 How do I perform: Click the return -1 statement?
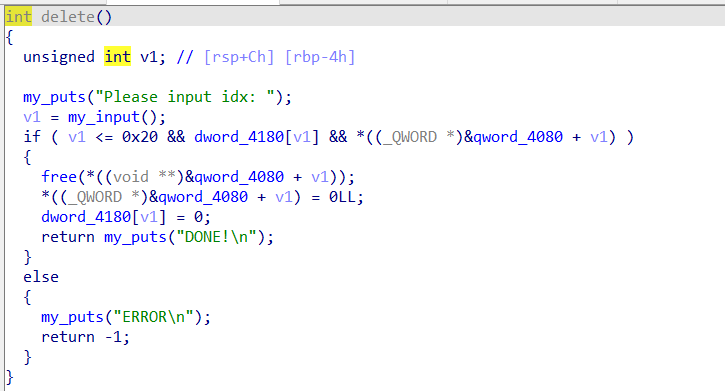[x=85, y=337]
